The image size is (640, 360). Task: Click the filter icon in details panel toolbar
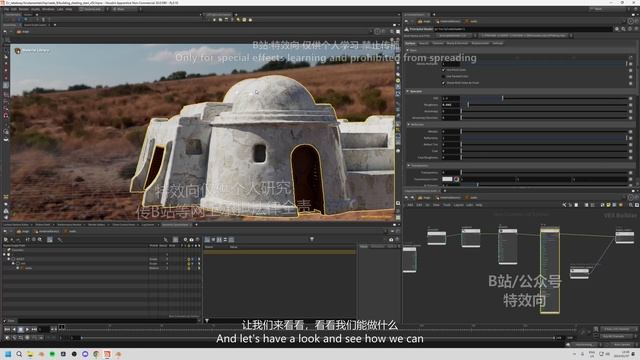coord(311,239)
